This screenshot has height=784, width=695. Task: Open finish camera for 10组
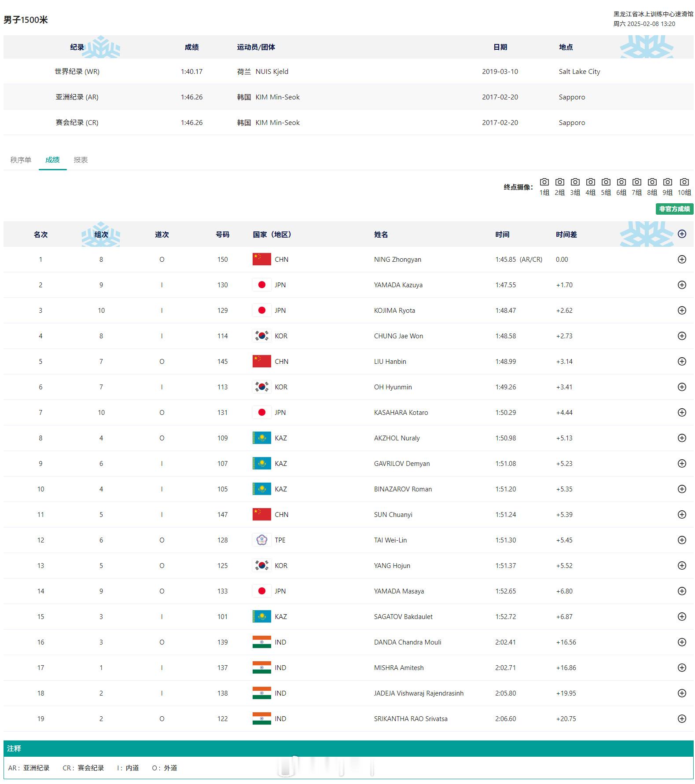pos(684,187)
